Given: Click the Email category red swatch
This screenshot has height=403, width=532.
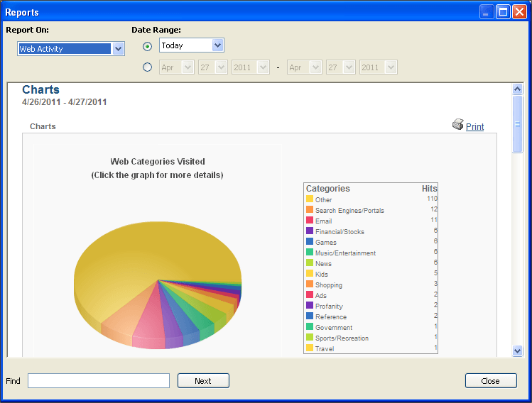Looking at the screenshot, I should [x=310, y=220].
